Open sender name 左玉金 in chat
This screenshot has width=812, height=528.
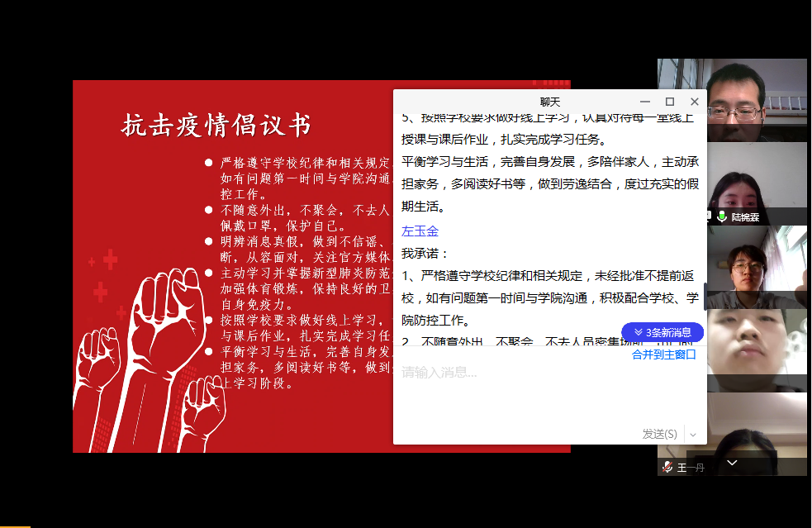pos(420,231)
